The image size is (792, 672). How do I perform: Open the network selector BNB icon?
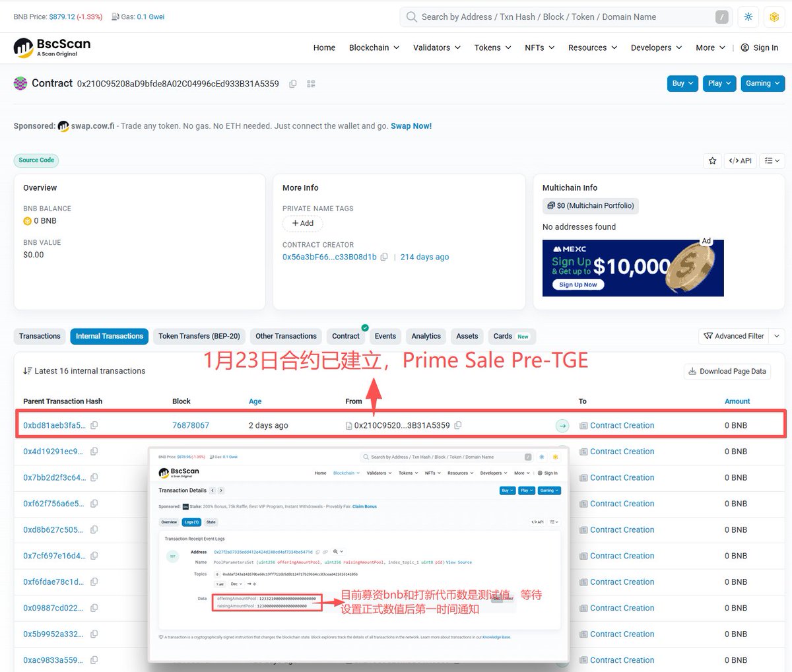point(774,17)
